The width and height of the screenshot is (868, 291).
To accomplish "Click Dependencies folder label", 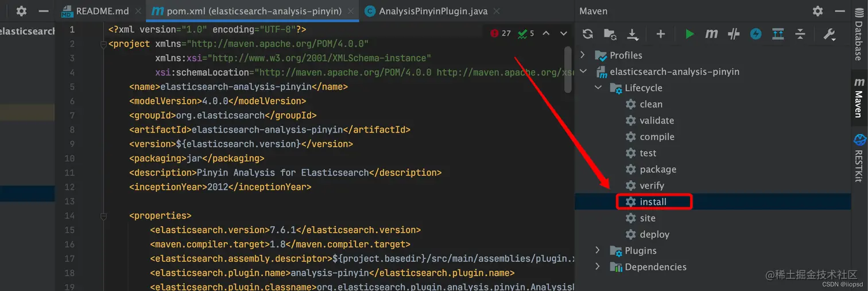I will 656,267.
